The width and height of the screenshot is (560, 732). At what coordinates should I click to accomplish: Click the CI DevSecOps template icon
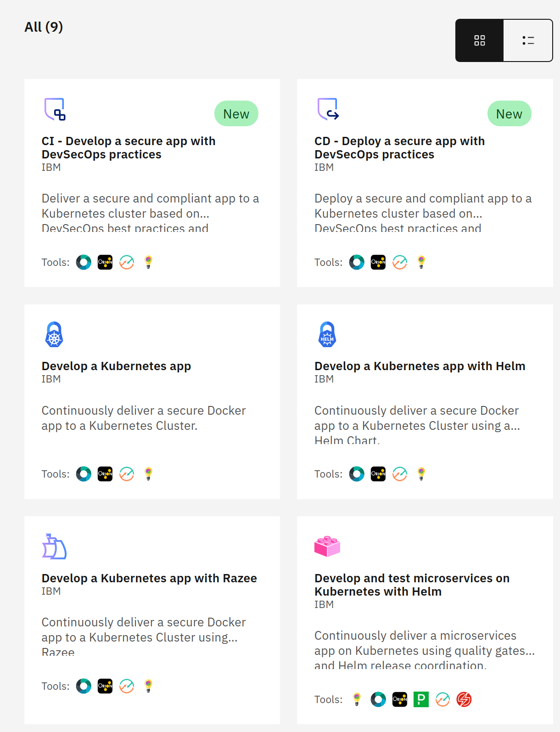point(55,109)
